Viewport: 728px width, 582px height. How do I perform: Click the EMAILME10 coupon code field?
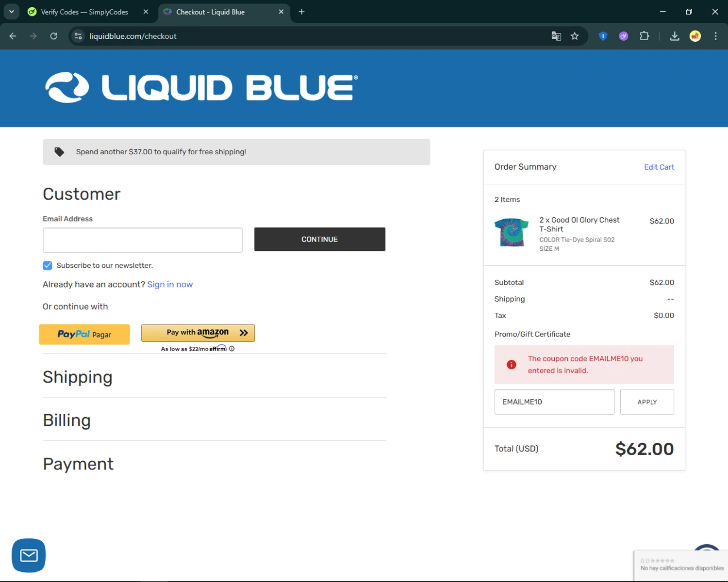click(555, 402)
